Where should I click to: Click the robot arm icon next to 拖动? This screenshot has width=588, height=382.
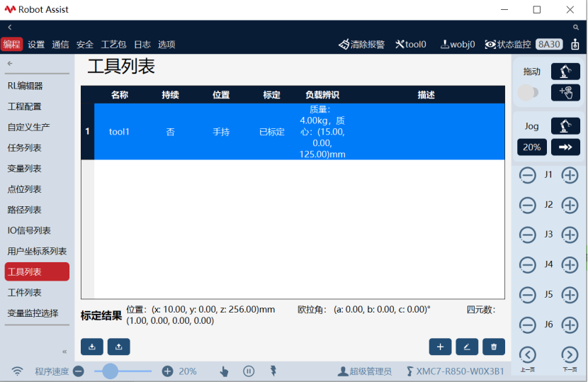565,72
